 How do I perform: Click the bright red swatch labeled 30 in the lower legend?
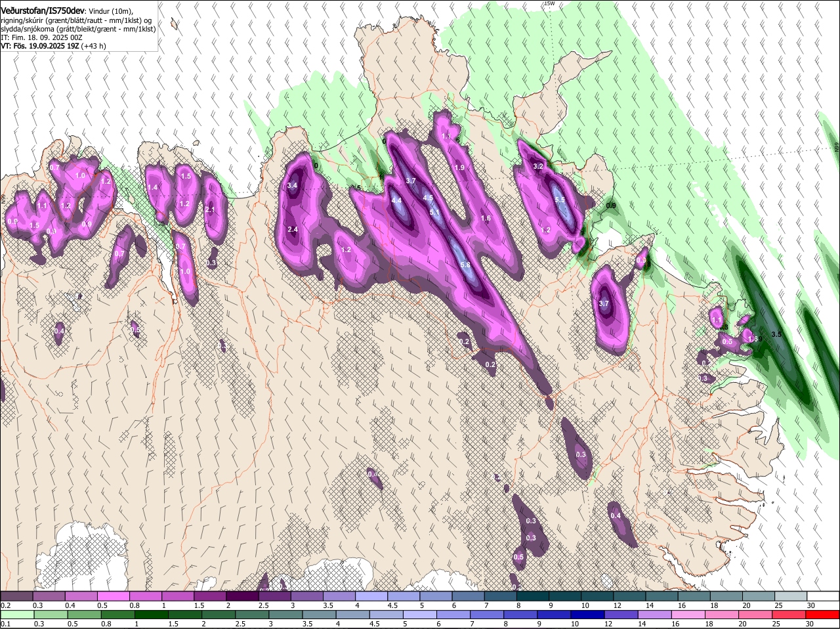(x=824, y=615)
